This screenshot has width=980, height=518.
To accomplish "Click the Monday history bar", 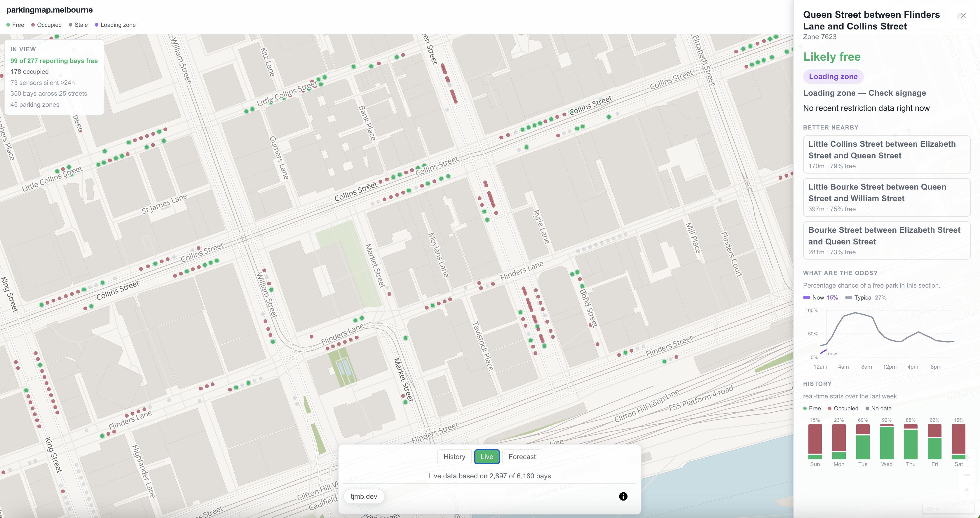I will [x=839, y=441].
